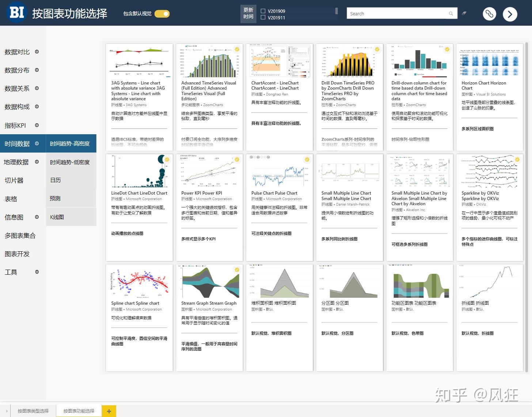Expand 数据关系 via its circle icon
Viewport: 532px width, 417px height.
point(37,88)
